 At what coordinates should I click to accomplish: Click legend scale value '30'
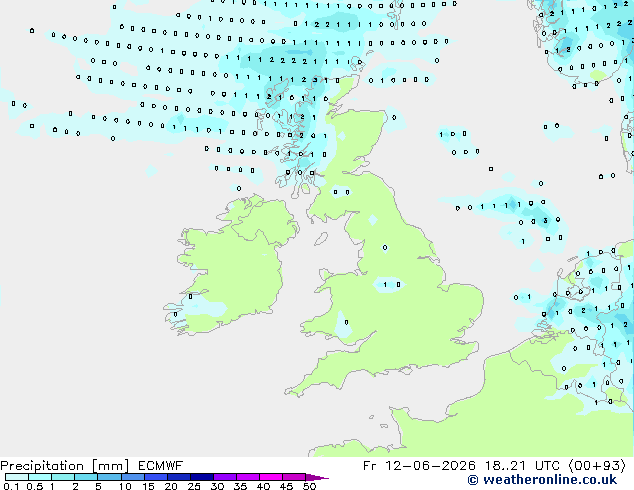(217, 486)
